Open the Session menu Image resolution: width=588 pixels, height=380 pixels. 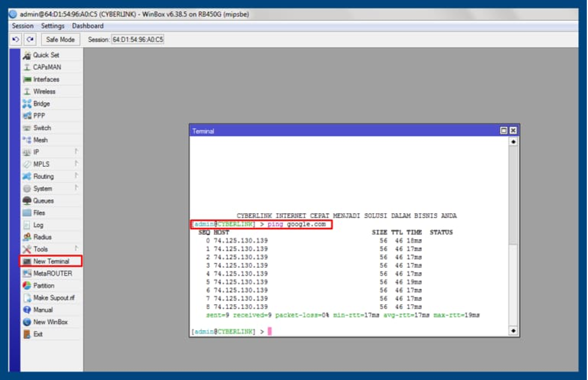(22, 26)
